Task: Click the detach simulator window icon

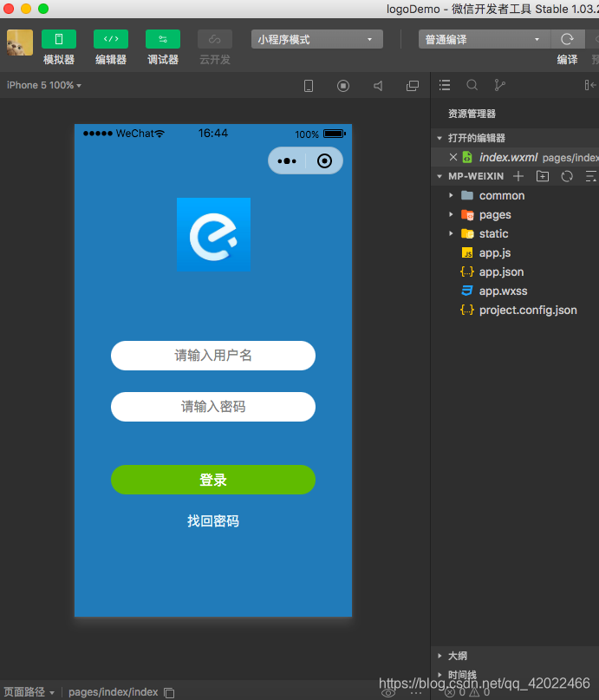Action: click(413, 86)
